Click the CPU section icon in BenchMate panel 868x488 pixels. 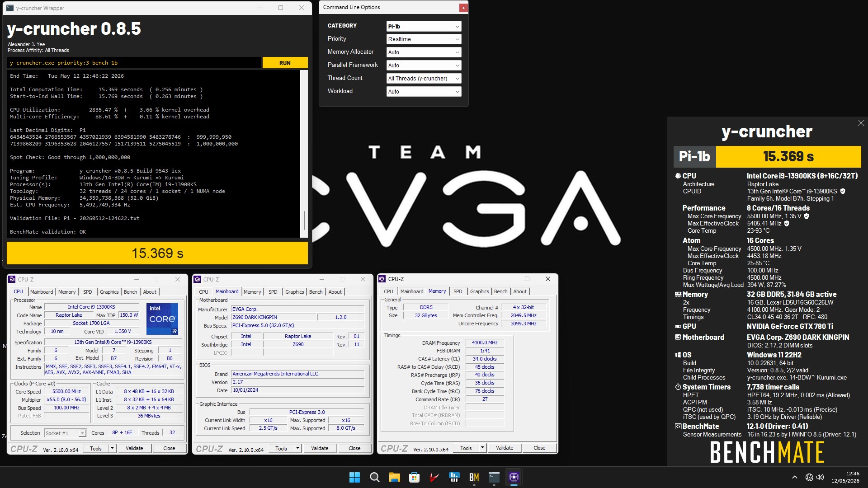pos(678,176)
